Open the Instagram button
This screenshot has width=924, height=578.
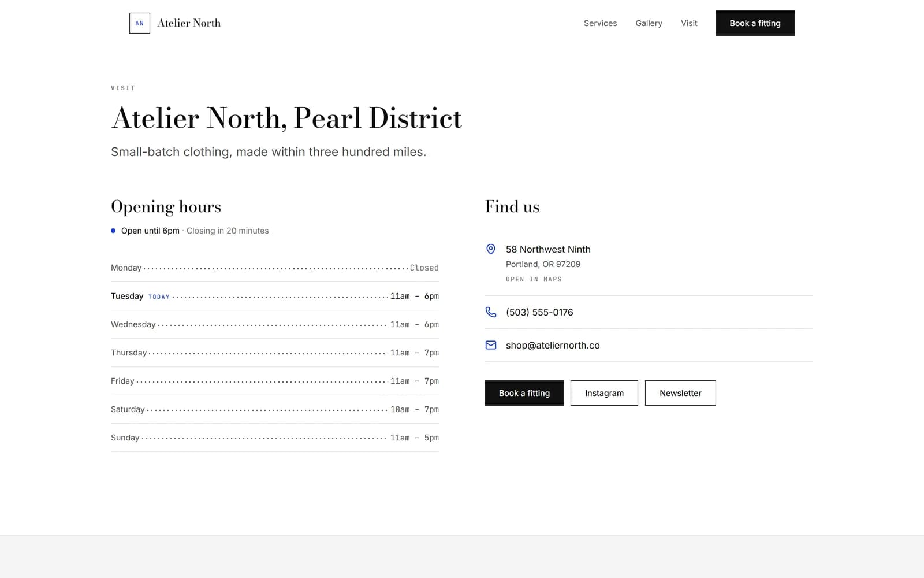click(x=604, y=393)
